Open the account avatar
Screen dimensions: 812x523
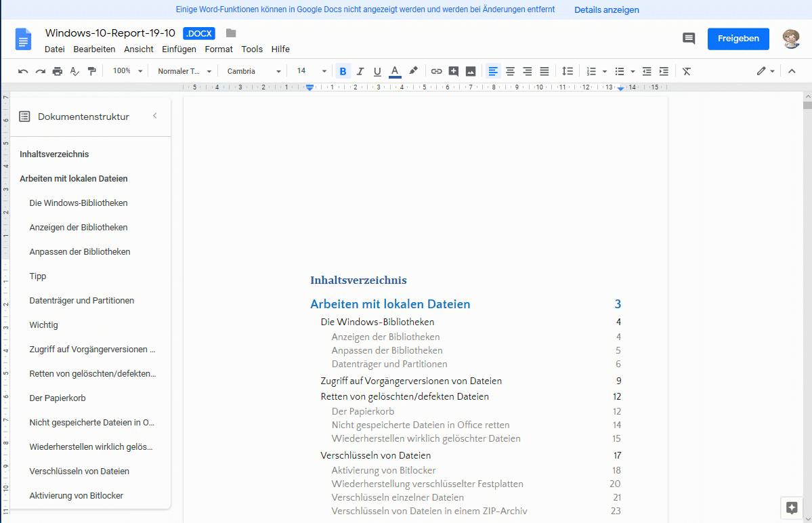point(791,39)
